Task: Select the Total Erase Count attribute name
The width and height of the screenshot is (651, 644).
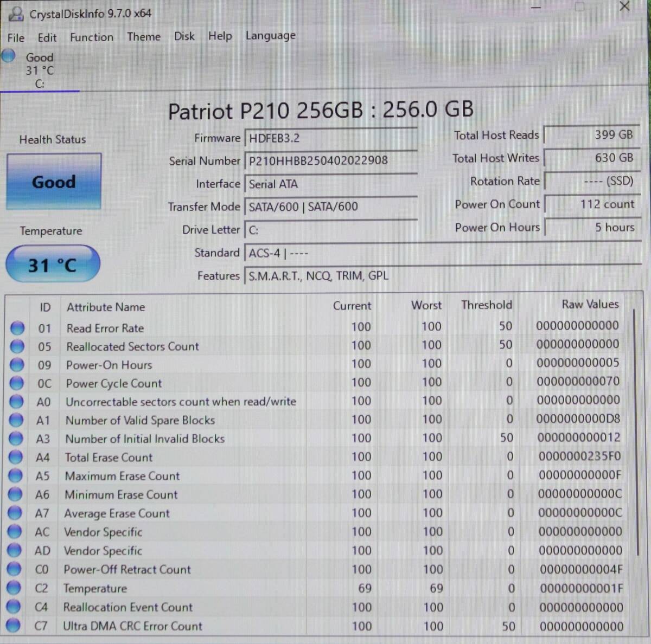Action: [x=108, y=458]
